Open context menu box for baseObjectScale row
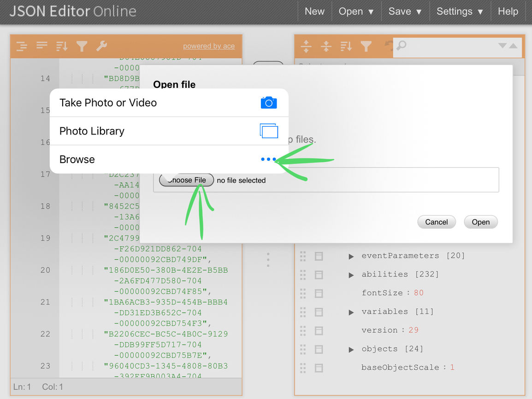This screenshot has height=399, width=532. click(x=319, y=368)
